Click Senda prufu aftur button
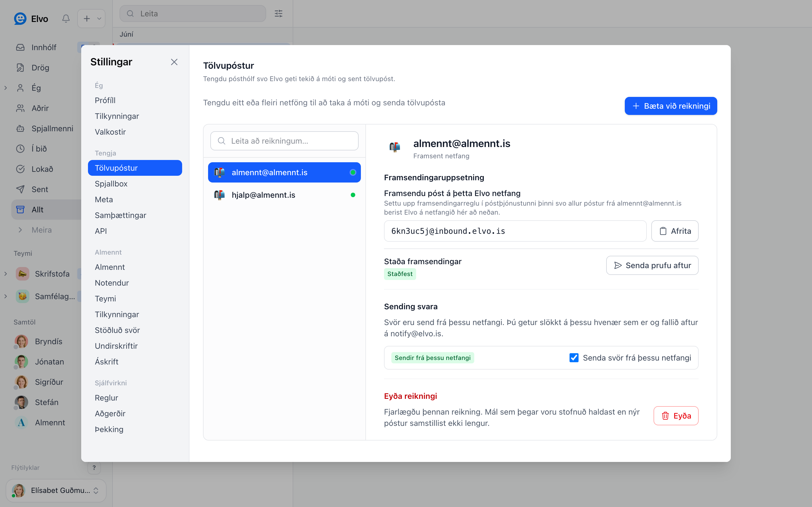Screen dimensions: 812x507 coord(652,265)
